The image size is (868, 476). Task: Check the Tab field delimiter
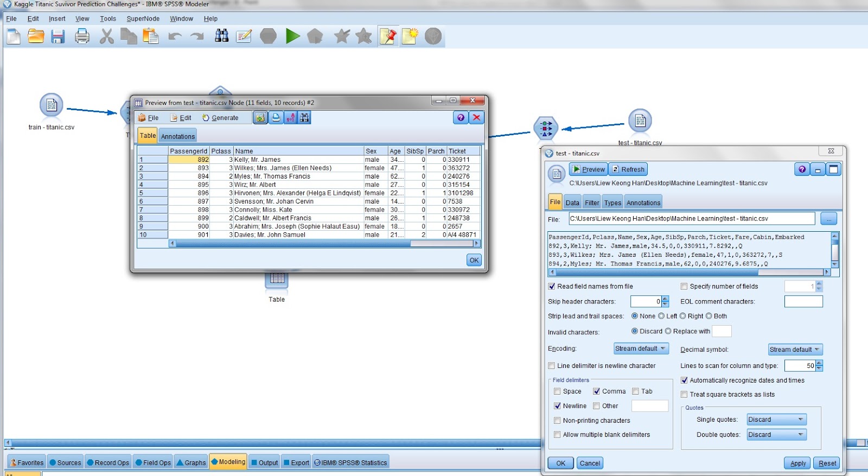pos(636,391)
